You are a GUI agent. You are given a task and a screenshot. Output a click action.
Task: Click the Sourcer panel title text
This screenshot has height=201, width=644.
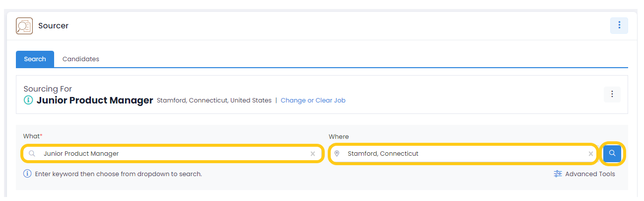53,26
